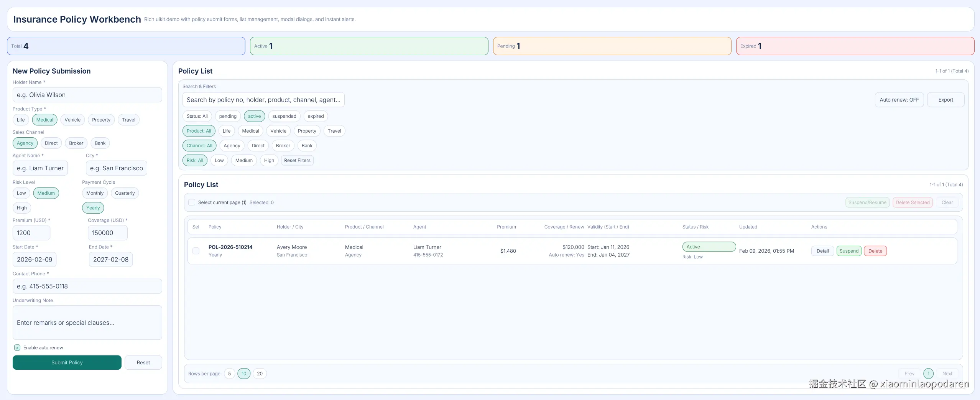Click into the City field

(117, 168)
